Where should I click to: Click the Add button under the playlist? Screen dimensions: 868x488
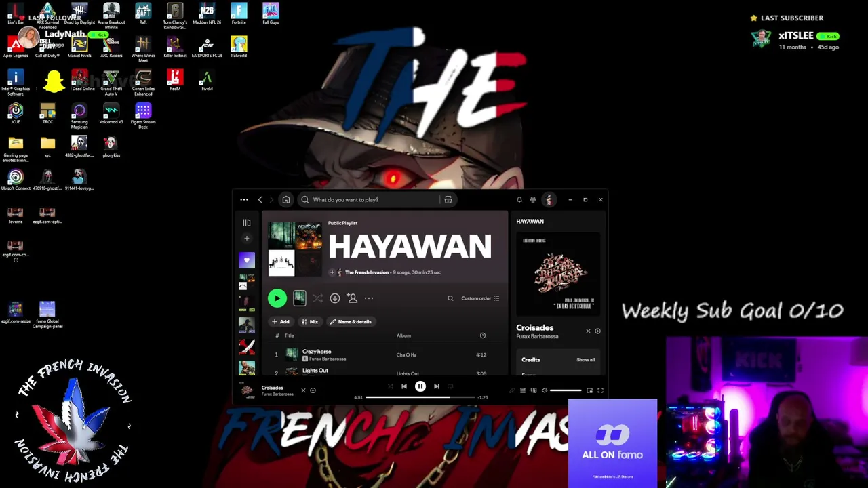point(281,322)
